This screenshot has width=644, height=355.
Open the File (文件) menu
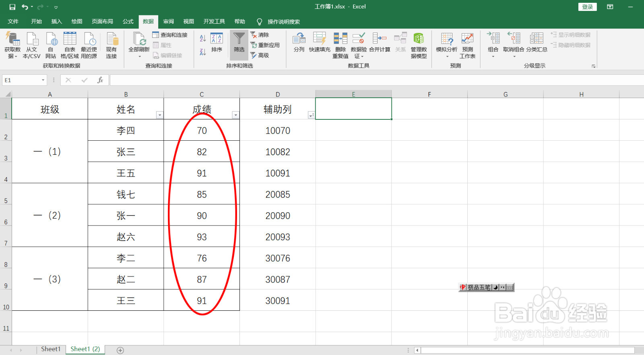pyautogui.click(x=13, y=21)
